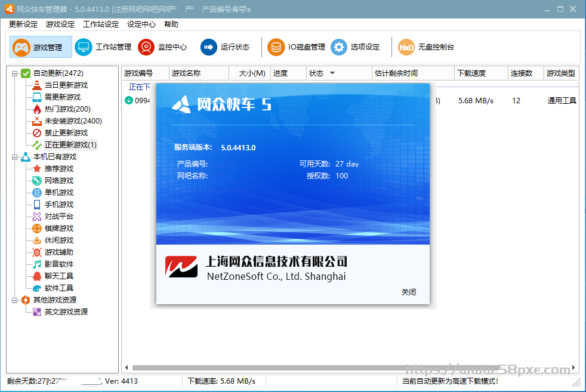Click the 单机游戏 blue icon
The width and height of the screenshot is (586, 392).
[36, 193]
